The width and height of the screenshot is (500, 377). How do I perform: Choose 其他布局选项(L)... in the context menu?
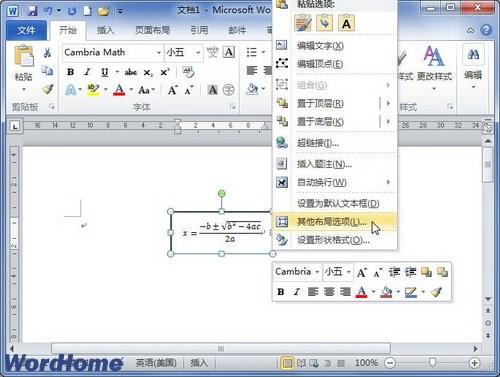pyautogui.click(x=335, y=221)
